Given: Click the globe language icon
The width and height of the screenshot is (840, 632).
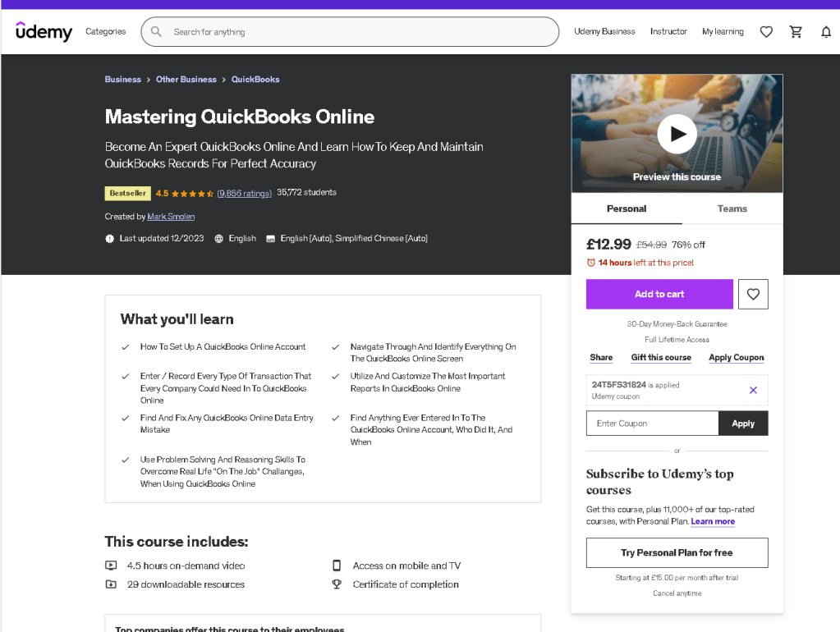Looking at the screenshot, I should (218, 238).
